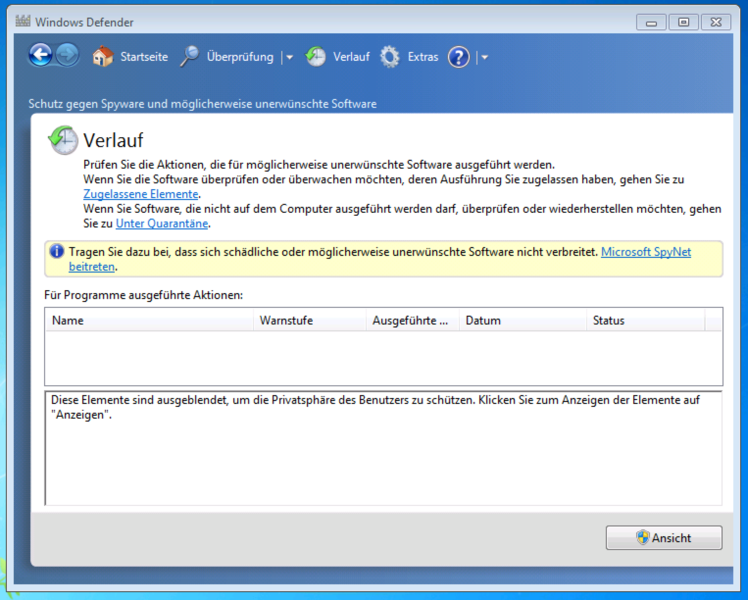Click the large Verlauf heading text

(113, 140)
